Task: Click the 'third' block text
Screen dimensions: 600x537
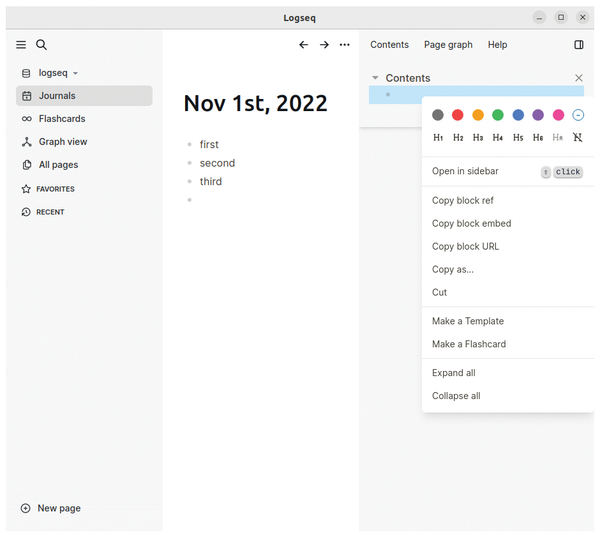Action: (210, 181)
